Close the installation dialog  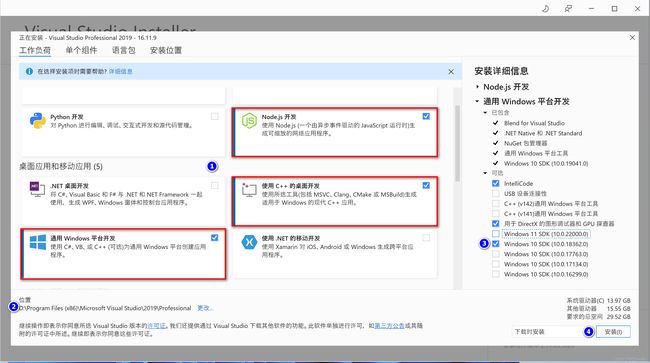click(632, 38)
